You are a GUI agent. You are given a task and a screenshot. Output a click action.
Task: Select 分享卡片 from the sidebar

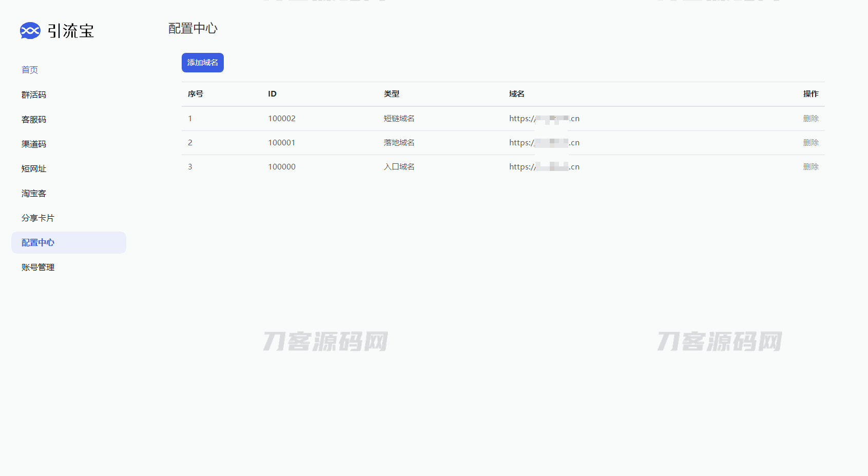(38, 218)
